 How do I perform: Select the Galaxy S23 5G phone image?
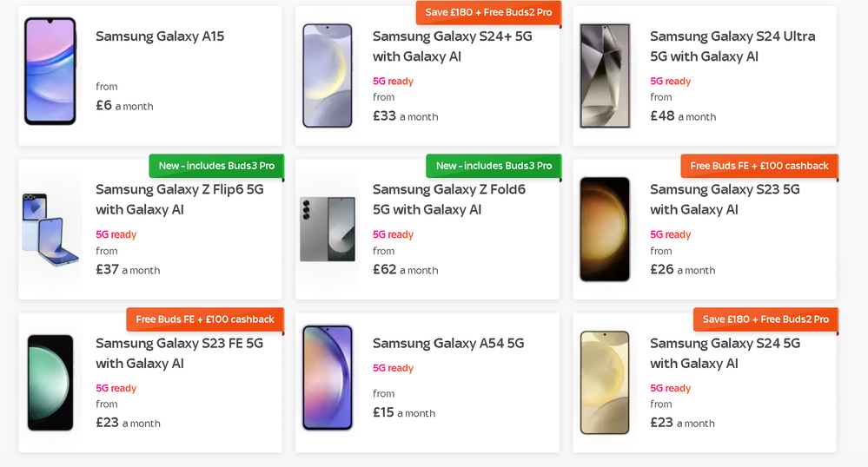pos(605,229)
